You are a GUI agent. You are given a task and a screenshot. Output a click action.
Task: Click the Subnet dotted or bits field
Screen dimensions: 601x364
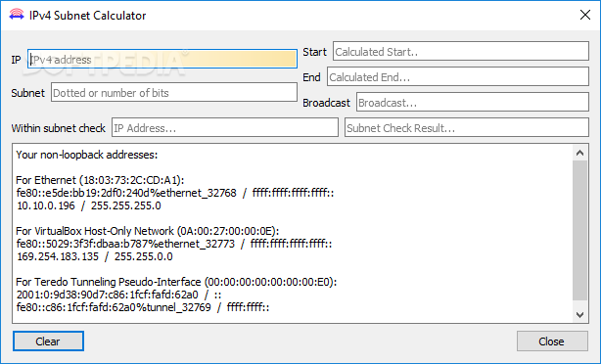coord(174,92)
